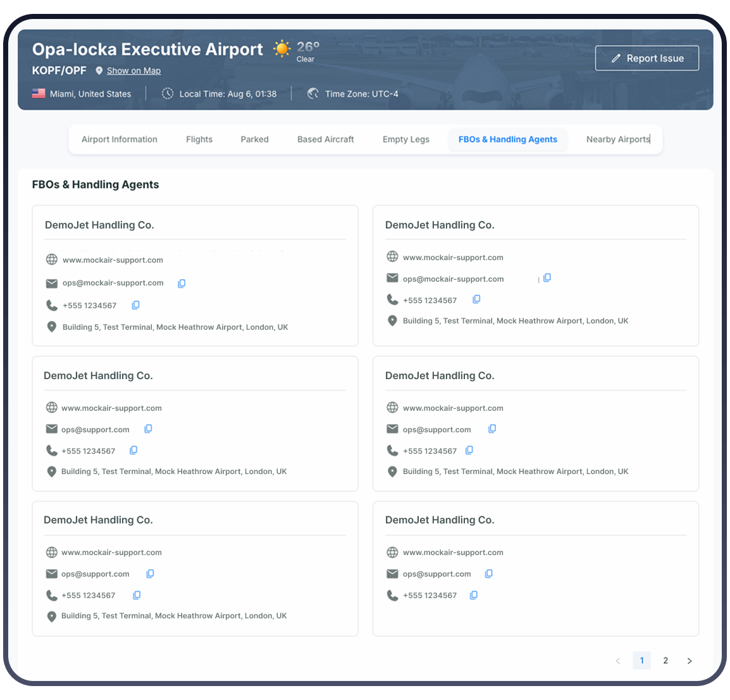The height and width of the screenshot is (700, 730).
Task: Copy email in bottom-left handling card
Action: (150, 574)
